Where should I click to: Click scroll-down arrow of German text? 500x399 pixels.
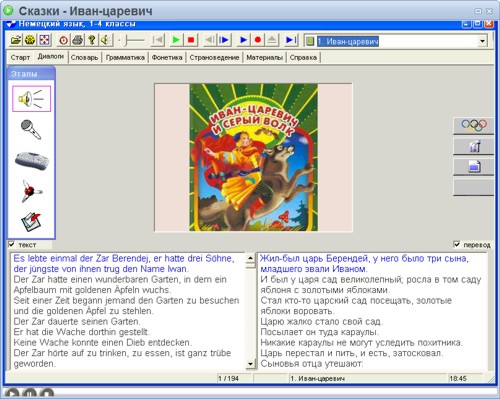pyautogui.click(x=250, y=364)
